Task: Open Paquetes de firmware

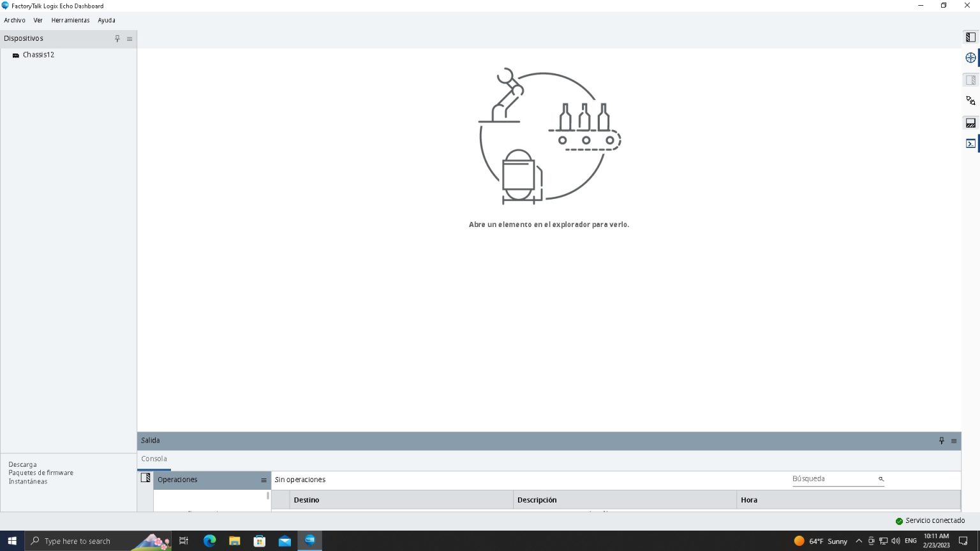Action: (41, 473)
